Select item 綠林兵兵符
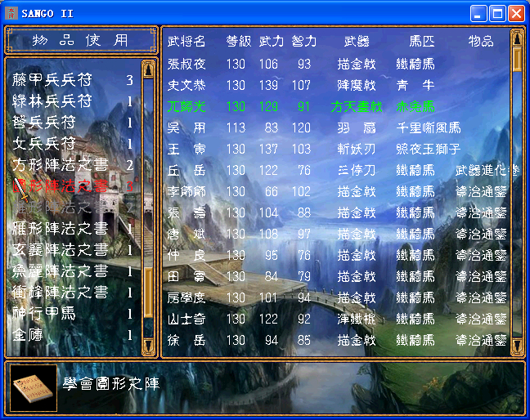The width and height of the screenshot is (530, 420). (73, 101)
